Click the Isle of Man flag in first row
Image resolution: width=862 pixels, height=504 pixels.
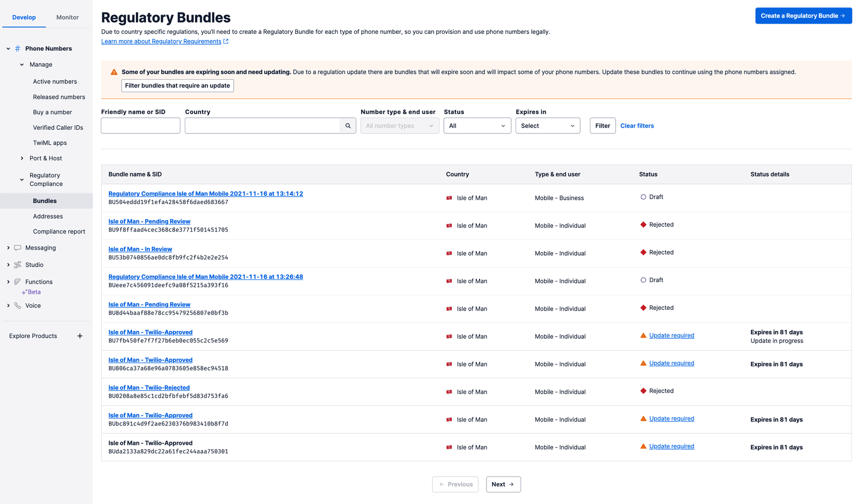[449, 198]
